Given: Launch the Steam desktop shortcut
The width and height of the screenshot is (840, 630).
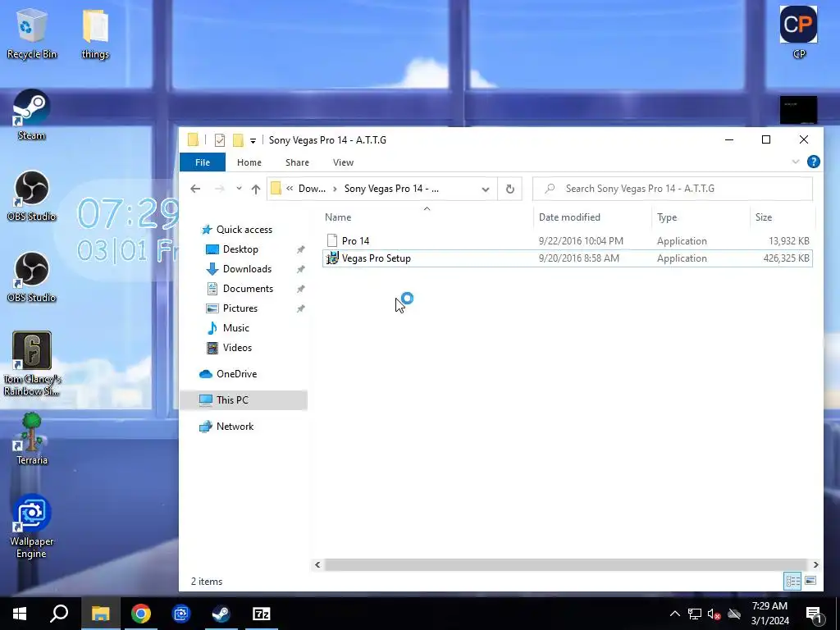Looking at the screenshot, I should [x=32, y=115].
